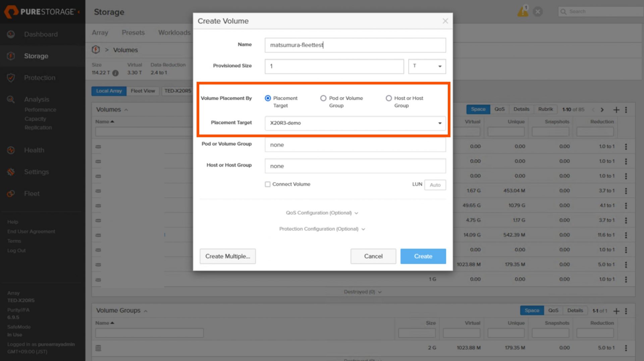Image resolution: width=644 pixels, height=361 pixels.
Task: Add a volume with plus icon
Action: (x=616, y=110)
